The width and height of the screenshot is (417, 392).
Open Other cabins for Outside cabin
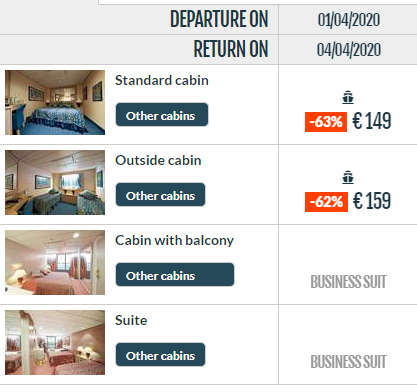click(x=160, y=195)
